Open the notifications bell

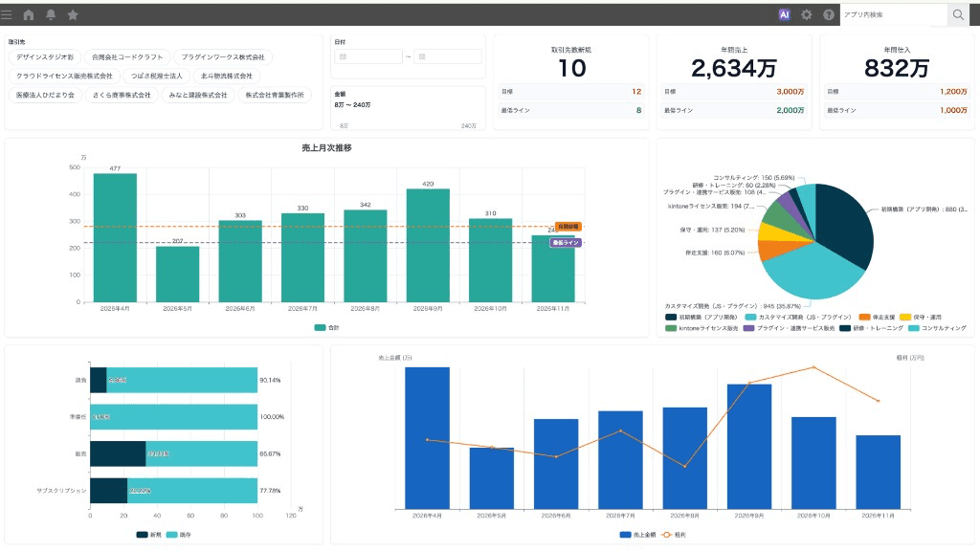[x=51, y=14]
